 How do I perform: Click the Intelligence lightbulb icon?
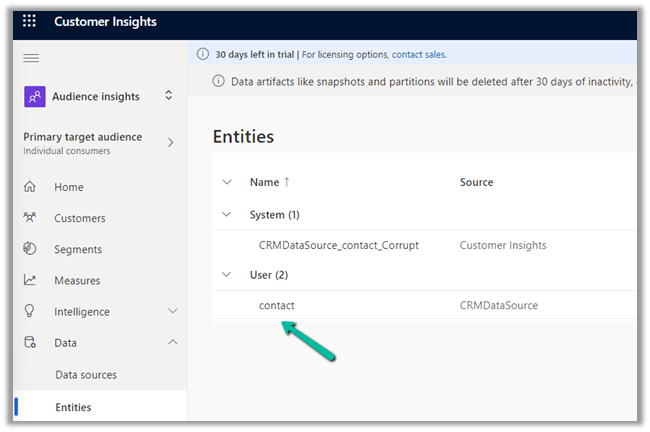30,311
